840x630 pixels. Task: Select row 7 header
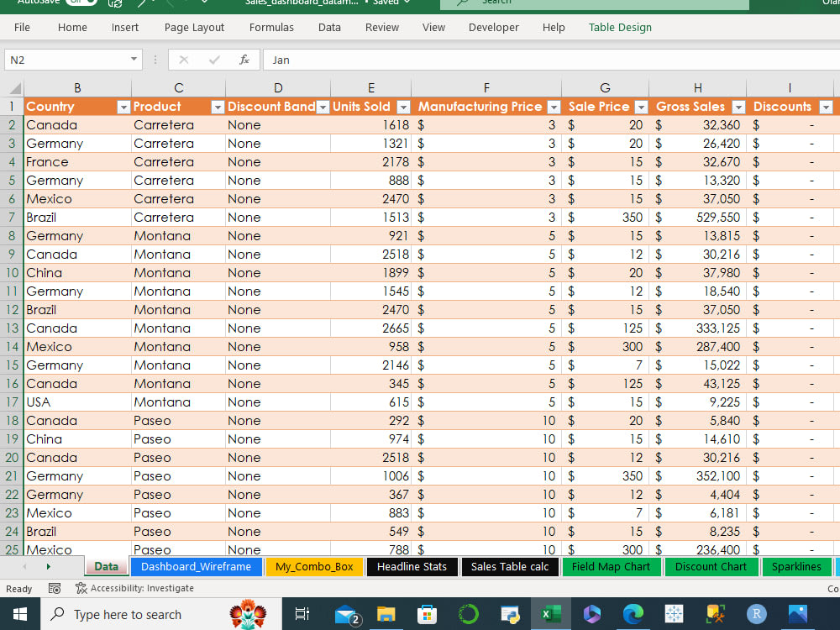pyautogui.click(x=11, y=218)
